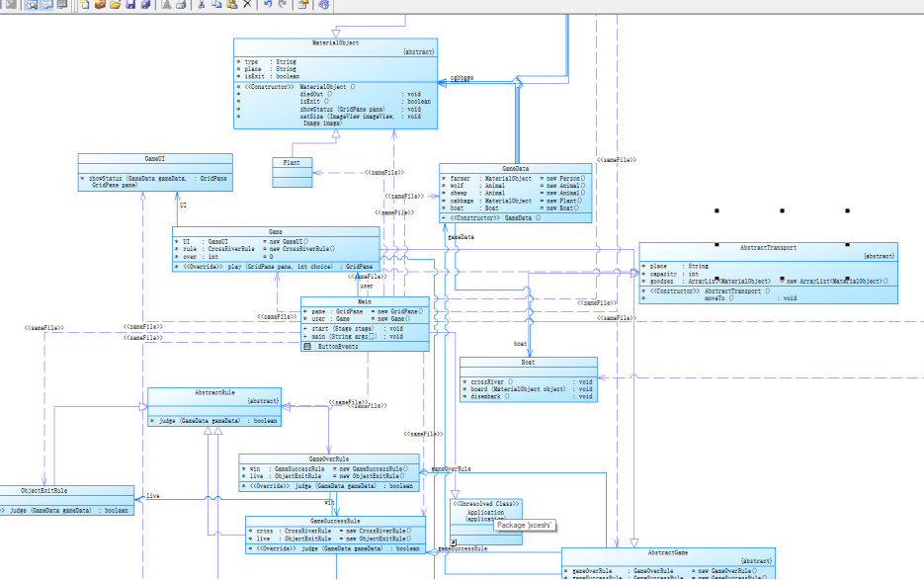Click the AbstractTransport class title
Image resolution: width=924 pixels, height=580 pixels.
click(768, 248)
